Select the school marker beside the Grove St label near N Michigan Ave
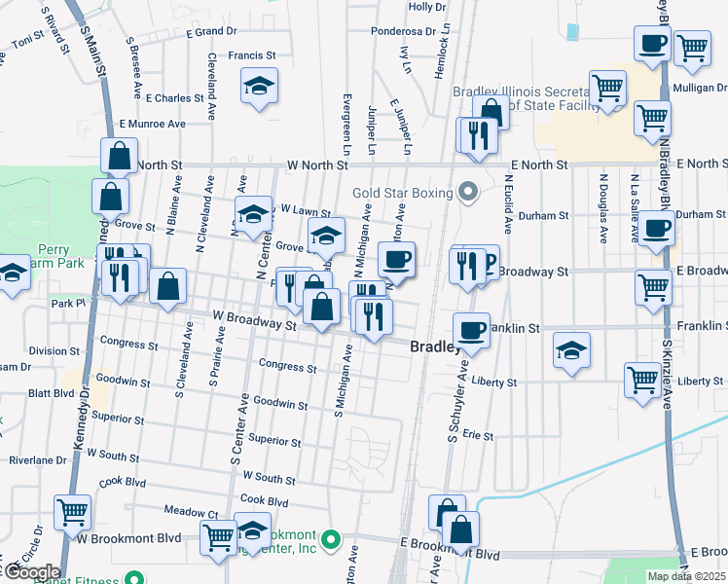 326,237
